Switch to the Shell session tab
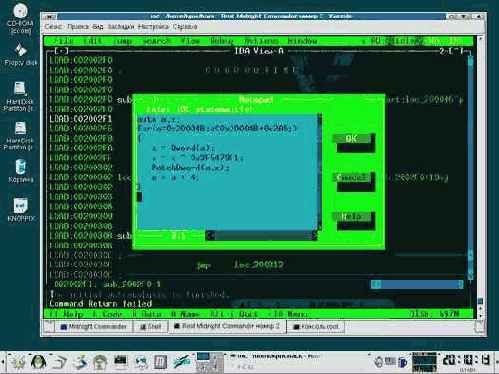 [x=151, y=326]
